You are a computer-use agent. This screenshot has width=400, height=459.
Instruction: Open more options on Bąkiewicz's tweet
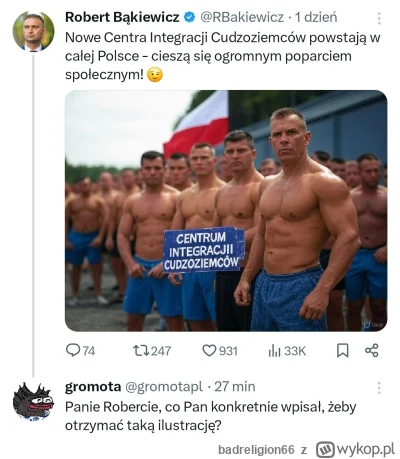click(x=379, y=19)
